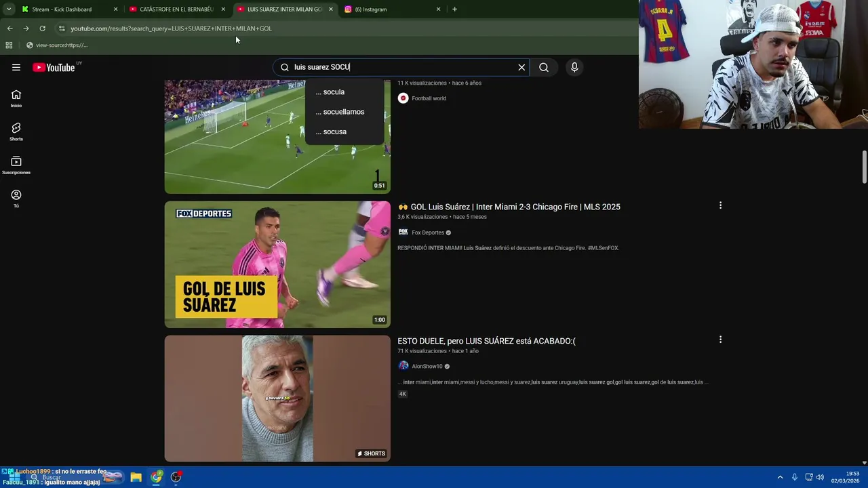Open the tab search dropdown arrow
The image size is (868, 488).
tap(9, 9)
